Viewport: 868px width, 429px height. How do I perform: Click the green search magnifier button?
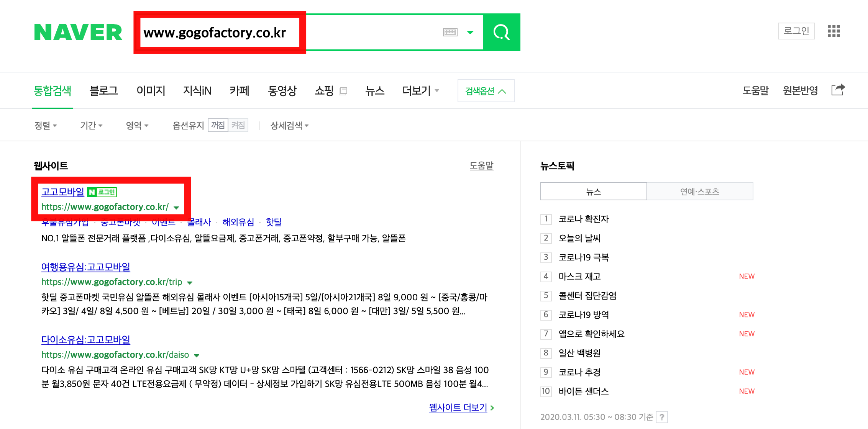[x=501, y=33]
